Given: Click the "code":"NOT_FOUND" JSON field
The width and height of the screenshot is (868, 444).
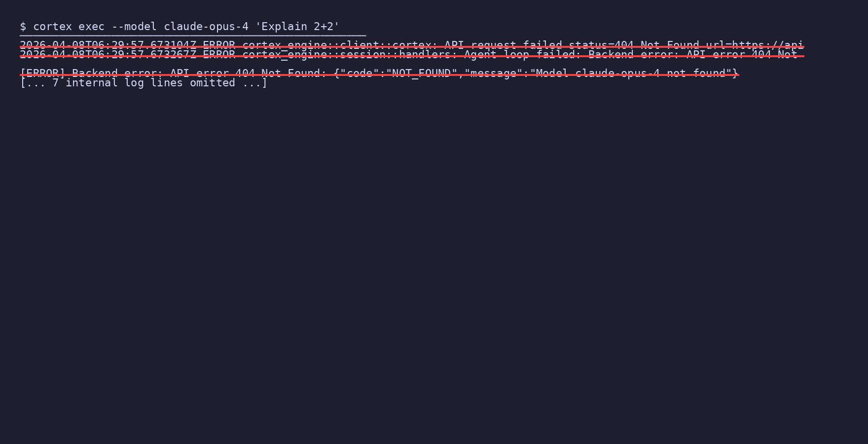Looking at the screenshot, I should (399, 74).
